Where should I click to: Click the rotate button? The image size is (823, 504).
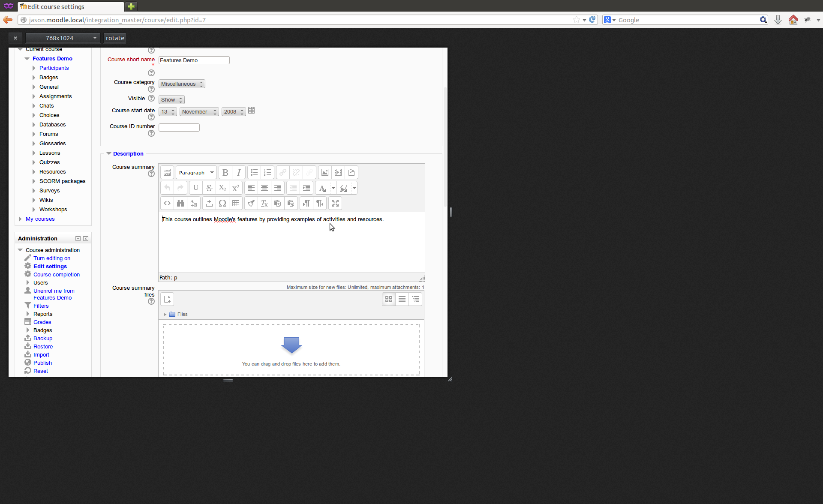(x=115, y=38)
